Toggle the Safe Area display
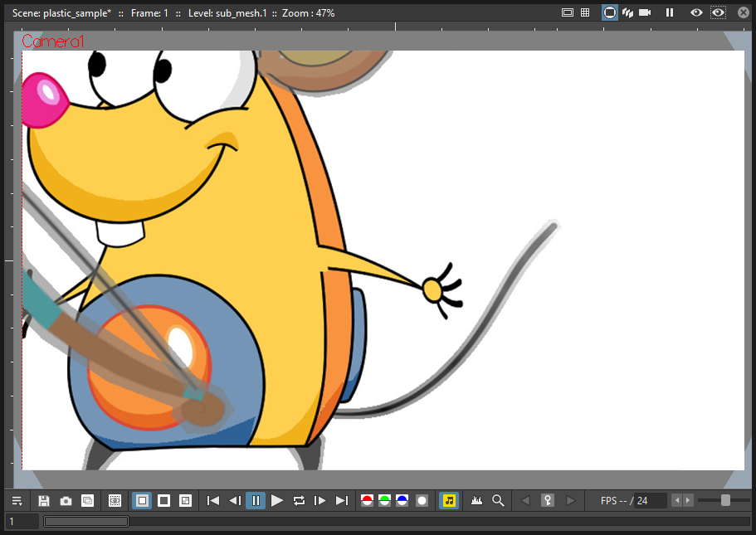Screen dimensions: 756x535 tap(568, 12)
